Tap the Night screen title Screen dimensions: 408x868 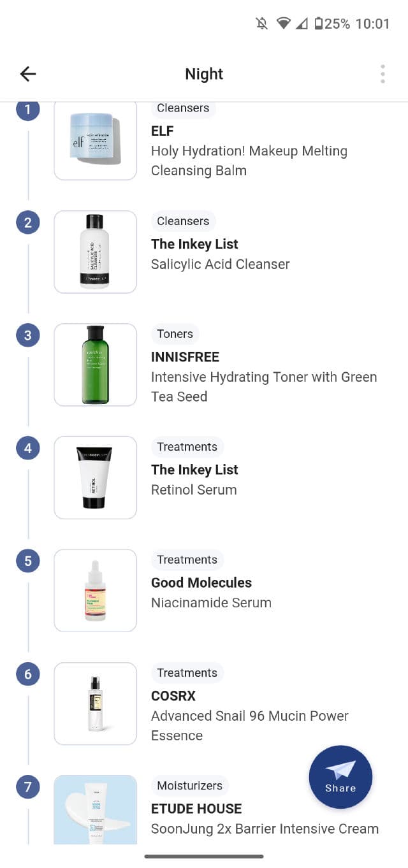(204, 74)
